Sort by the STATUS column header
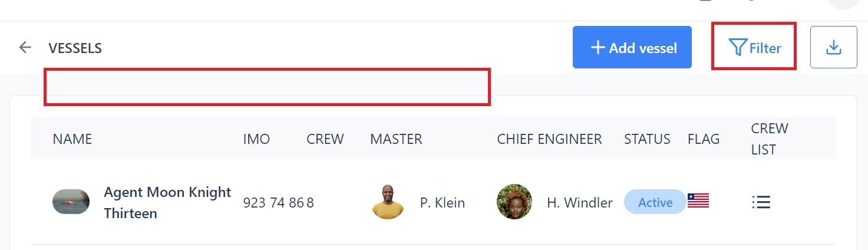The height and width of the screenshot is (250, 868). tap(647, 139)
